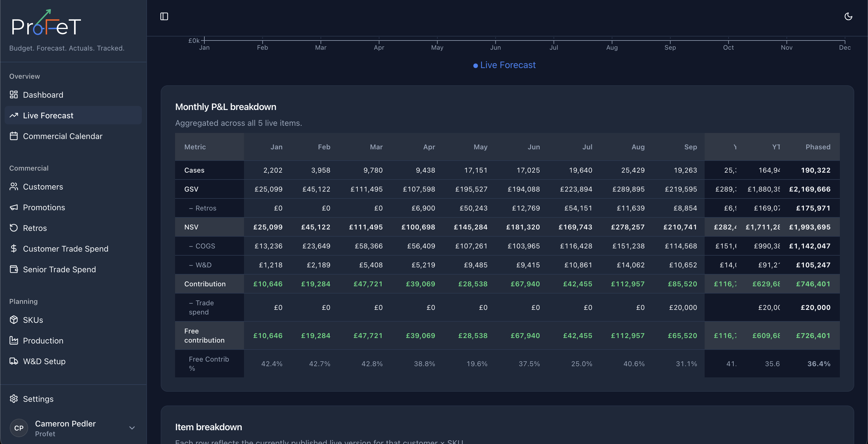868x444 pixels.
Task: Click the Phased Free Contrib 36.4%
Action: (819, 363)
